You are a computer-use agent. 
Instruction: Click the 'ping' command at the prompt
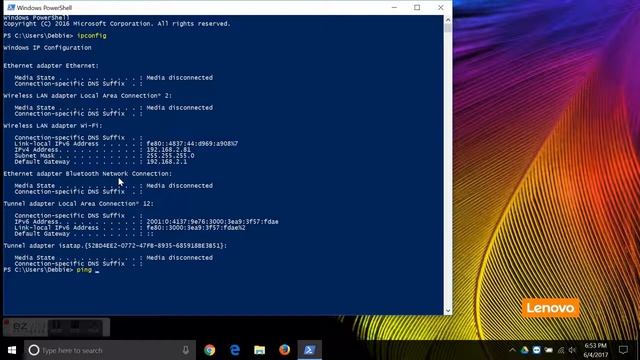click(84, 270)
